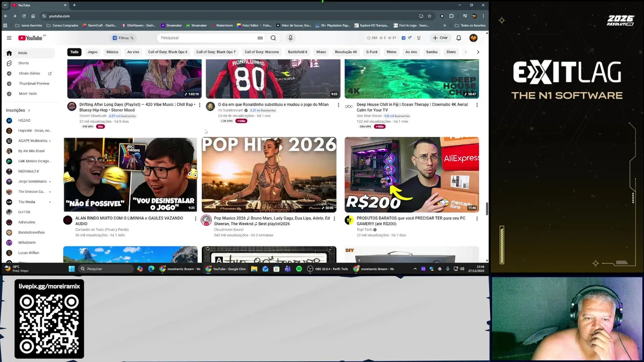The width and height of the screenshot is (644, 362).
Task: Select the G-Funk chip
Action: tap(372, 52)
